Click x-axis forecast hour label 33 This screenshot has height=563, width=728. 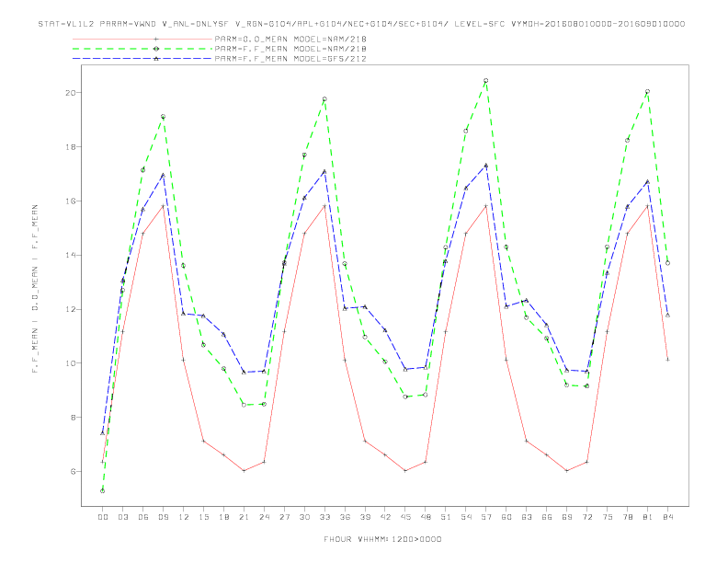coord(324,517)
